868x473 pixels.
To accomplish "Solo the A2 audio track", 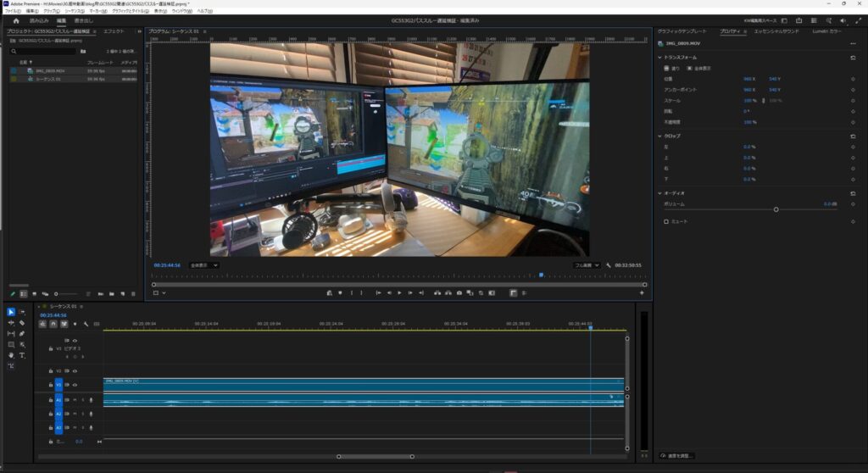I will point(83,414).
